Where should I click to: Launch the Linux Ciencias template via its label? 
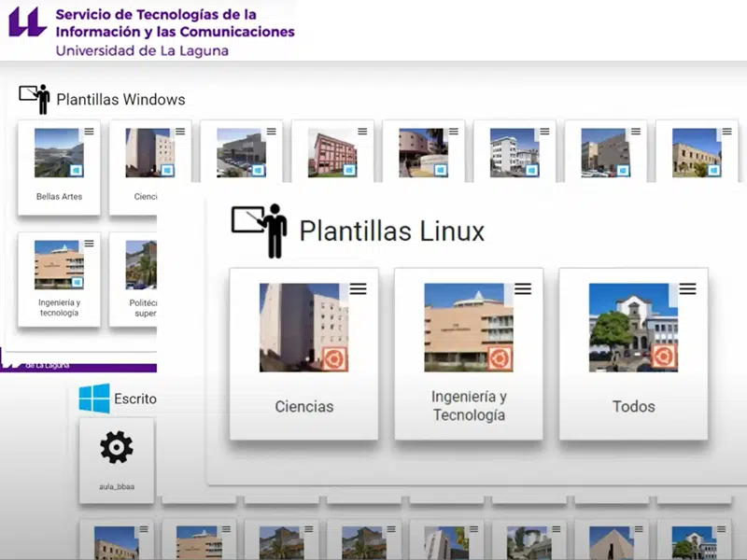(303, 407)
